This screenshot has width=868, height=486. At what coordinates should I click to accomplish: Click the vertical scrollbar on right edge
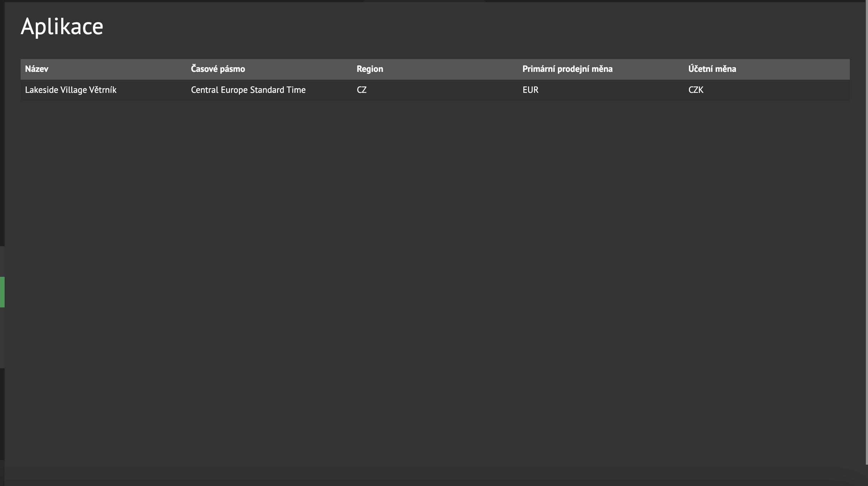coord(866,231)
